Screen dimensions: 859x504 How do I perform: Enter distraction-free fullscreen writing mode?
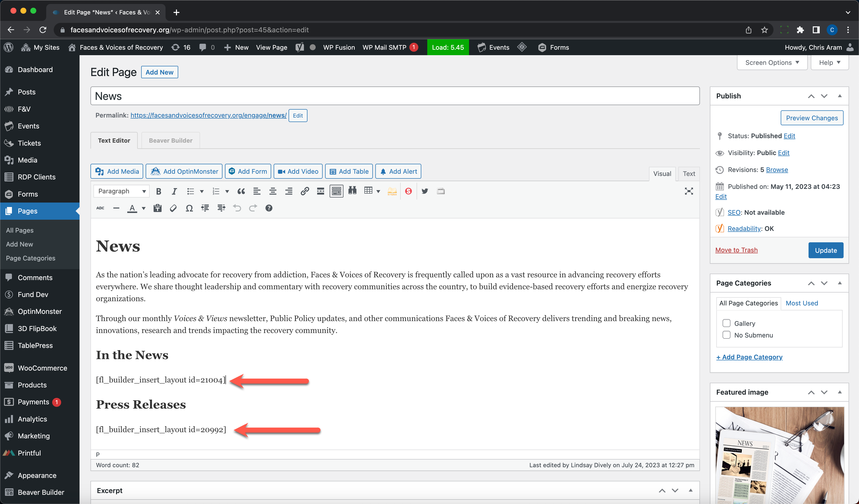pyautogui.click(x=688, y=191)
